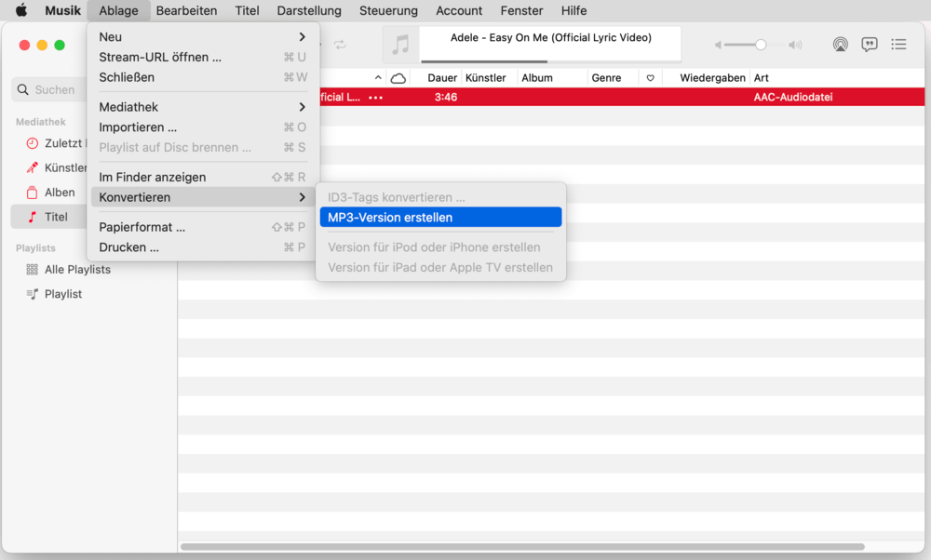Click the Adele - Easy On Me title
This screenshot has width=931, height=560.
(550, 37)
